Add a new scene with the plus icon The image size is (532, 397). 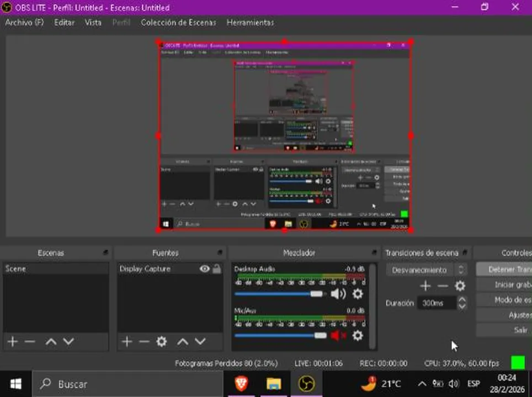13,341
